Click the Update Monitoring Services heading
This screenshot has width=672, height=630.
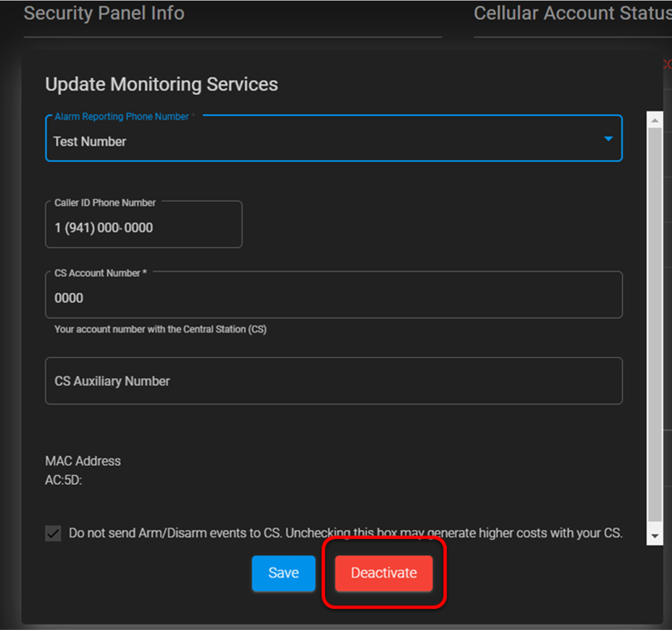(x=161, y=84)
